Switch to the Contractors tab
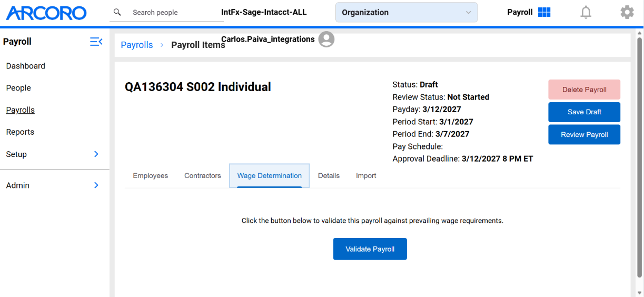644x297 pixels. (203, 176)
